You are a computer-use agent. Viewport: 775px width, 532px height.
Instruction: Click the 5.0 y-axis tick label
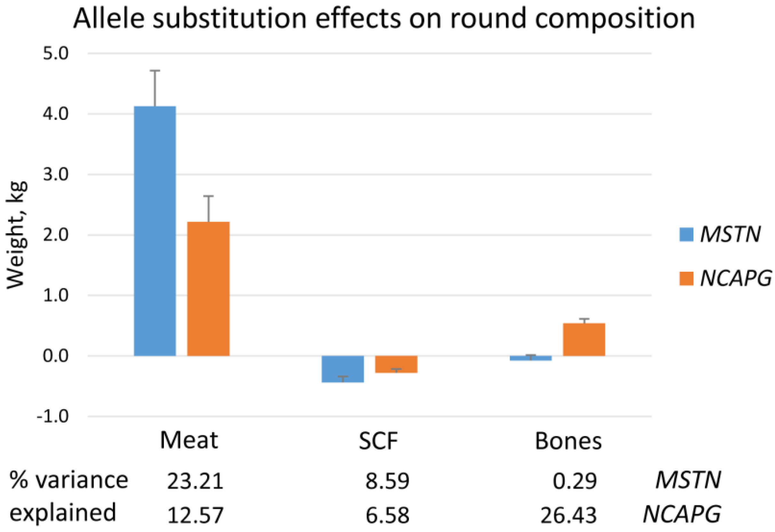(56, 53)
